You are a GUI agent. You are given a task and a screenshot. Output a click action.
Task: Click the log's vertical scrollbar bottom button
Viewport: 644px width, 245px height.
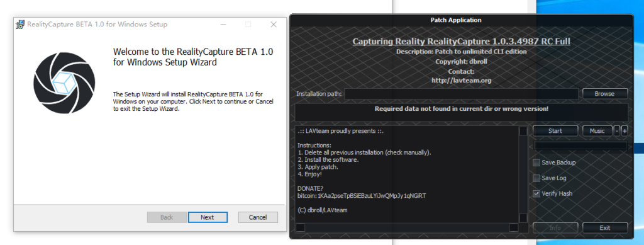click(523, 218)
